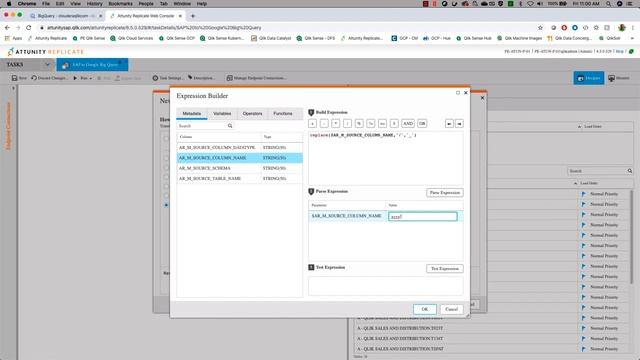This screenshot has height=360, width=640.
Task: Select AR_M_SOURCE_TABLE_NAME row
Action: click(240, 178)
